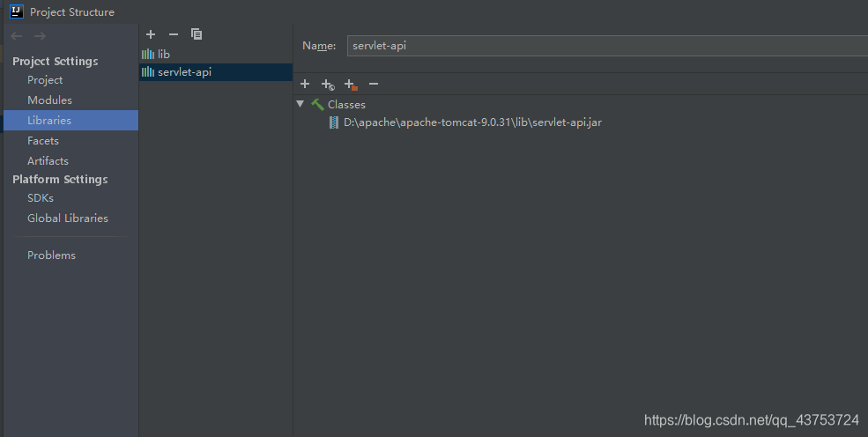Go forward with the right arrow
This screenshot has width=868, height=437.
click(40, 36)
